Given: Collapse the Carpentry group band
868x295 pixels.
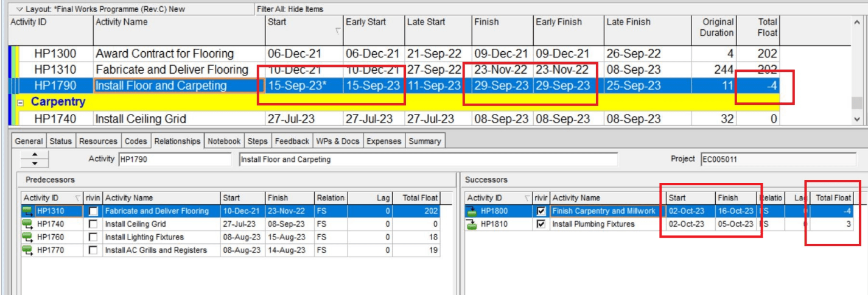Looking at the screenshot, I should [20, 102].
